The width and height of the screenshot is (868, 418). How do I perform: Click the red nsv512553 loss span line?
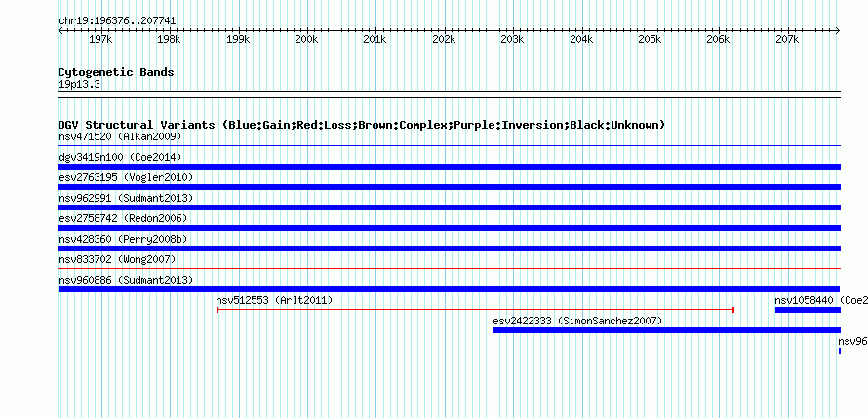pyautogui.click(x=476, y=310)
